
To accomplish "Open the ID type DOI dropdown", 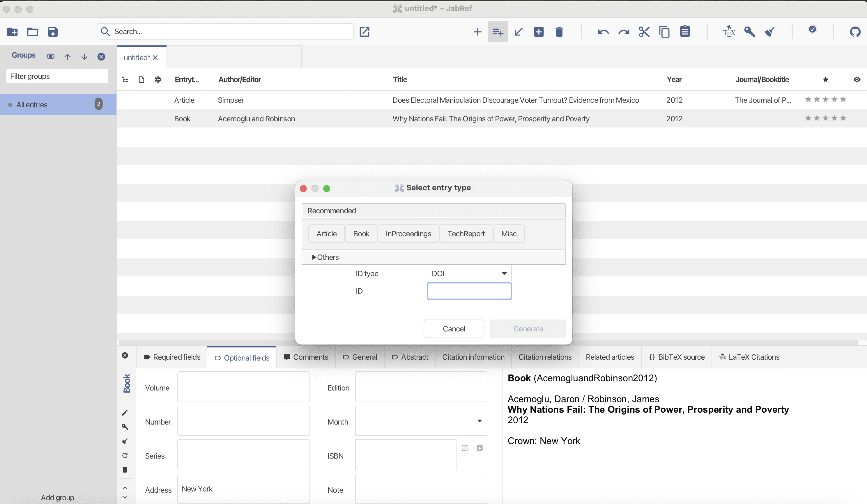I will click(469, 274).
